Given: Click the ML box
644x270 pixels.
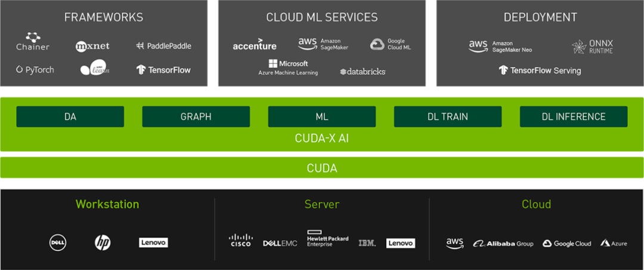Looking at the screenshot, I should pyautogui.click(x=322, y=116).
